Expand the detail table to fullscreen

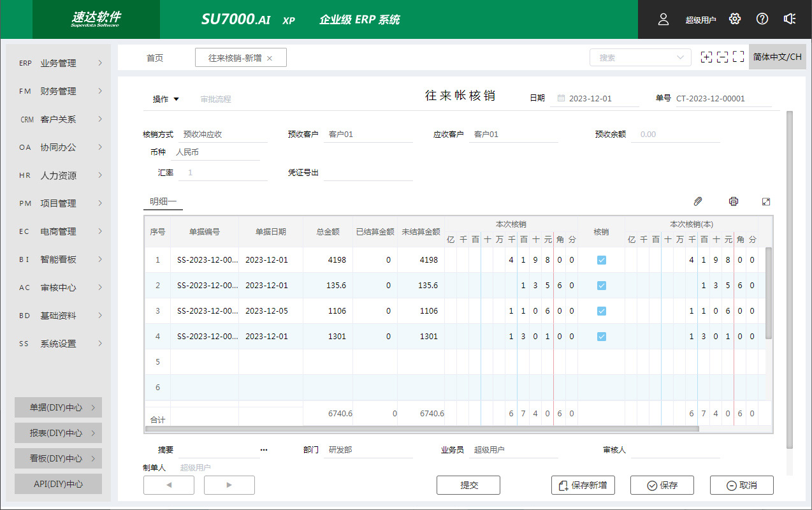(x=766, y=201)
